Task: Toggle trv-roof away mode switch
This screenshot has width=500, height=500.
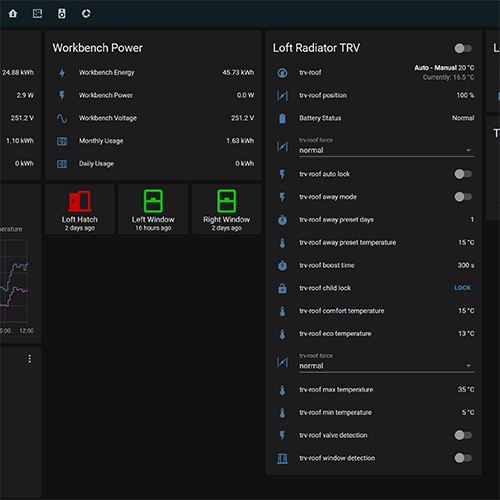Action: (463, 197)
